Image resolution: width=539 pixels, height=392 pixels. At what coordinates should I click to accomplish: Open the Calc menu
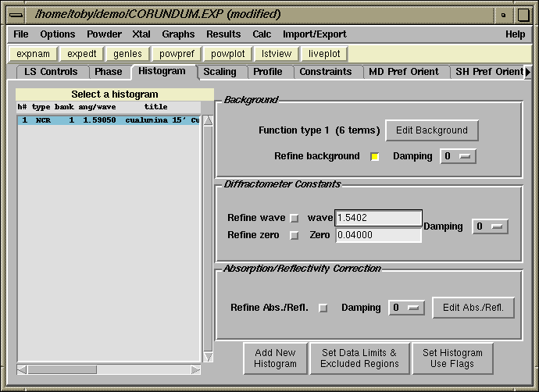[x=262, y=34]
